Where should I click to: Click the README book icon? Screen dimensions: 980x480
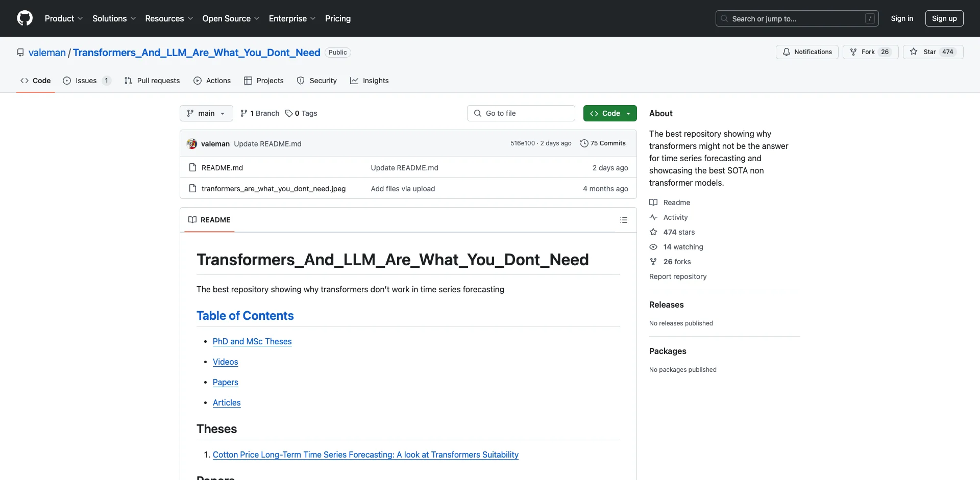pyautogui.click(x=192, y=220)
